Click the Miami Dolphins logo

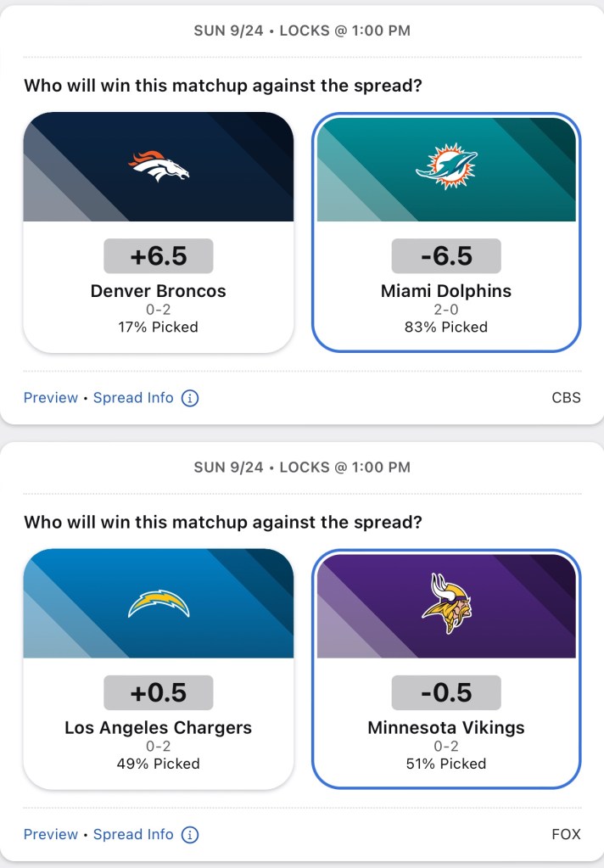[446, 166]
